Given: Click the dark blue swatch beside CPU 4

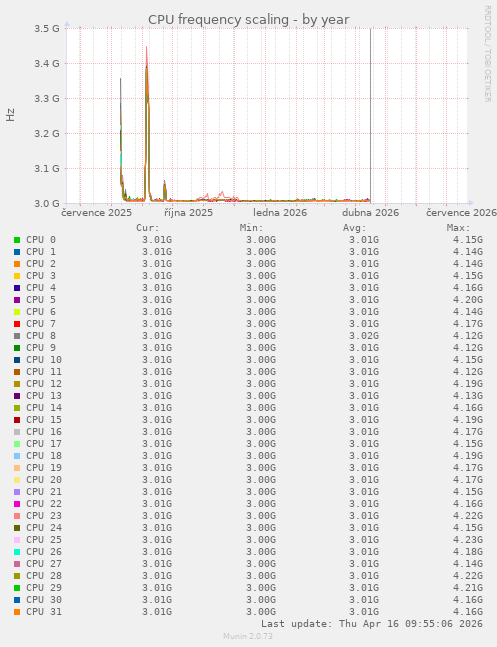Looking at the screenshot, I should [x=17, y=288].
